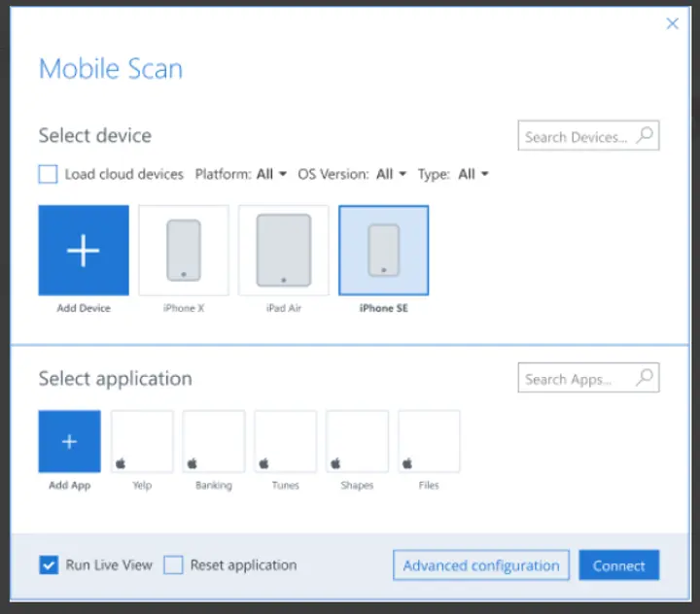Image resolution: width=700 pixels, height=614 pixels.
Task: Choose the iPad Air device
Action: point(283,250)
